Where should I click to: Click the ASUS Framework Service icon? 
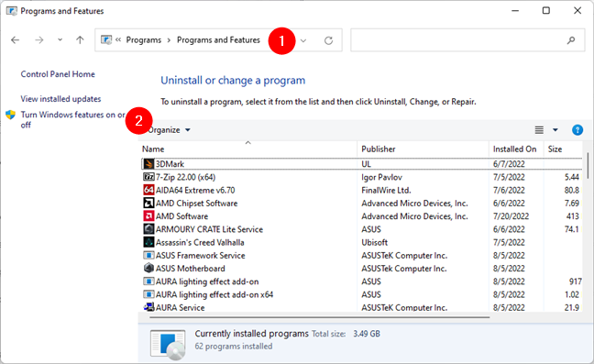coord(148,255)
